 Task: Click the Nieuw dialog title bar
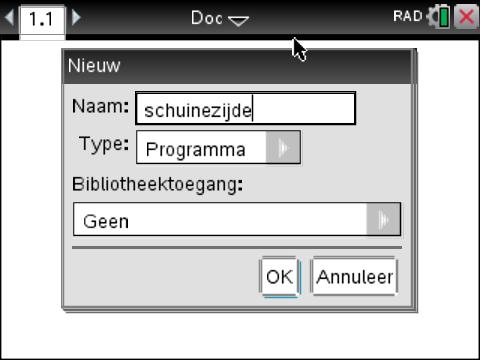point(237,66)
